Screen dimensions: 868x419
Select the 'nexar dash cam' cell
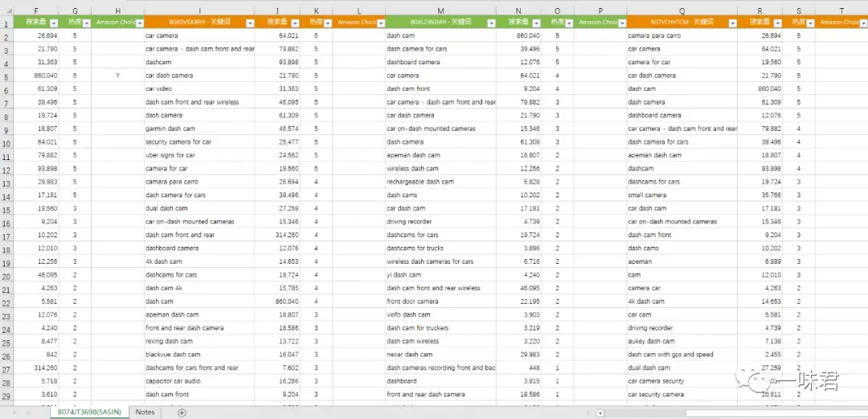click(440, 355)
